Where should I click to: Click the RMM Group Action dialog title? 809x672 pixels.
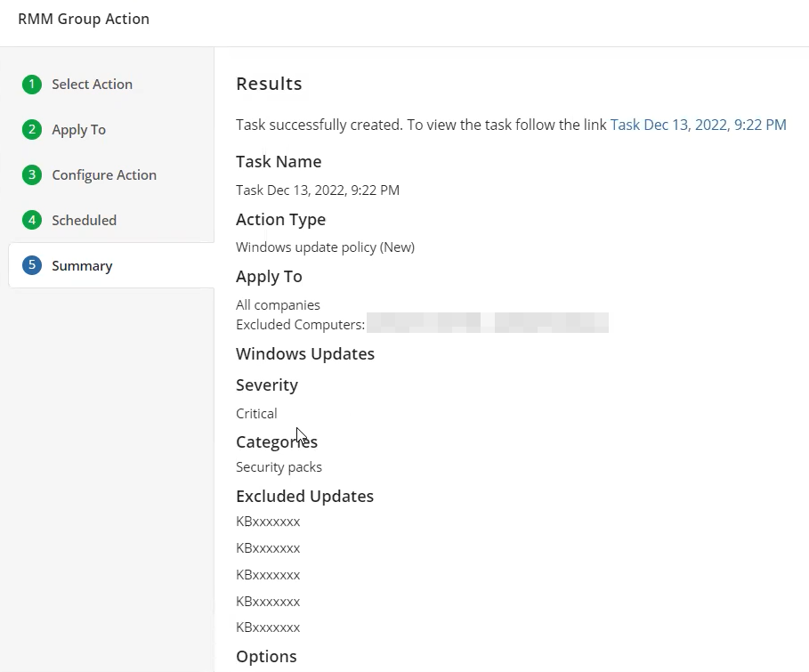point(84,20)
